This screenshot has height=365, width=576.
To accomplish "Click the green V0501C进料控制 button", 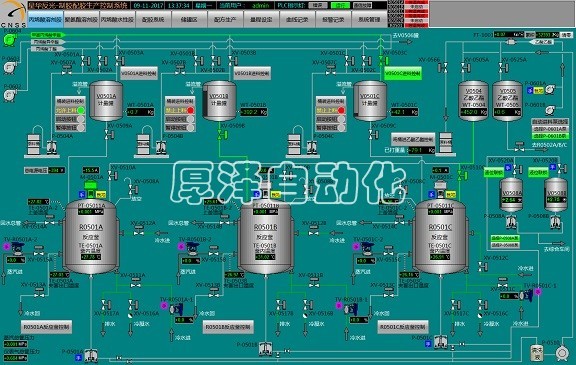I will click(403, 73).
